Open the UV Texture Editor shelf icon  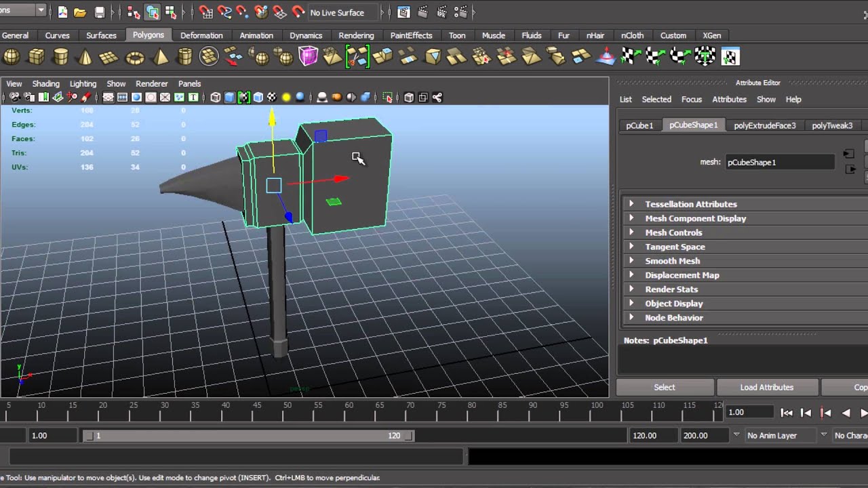click(730, 56)
